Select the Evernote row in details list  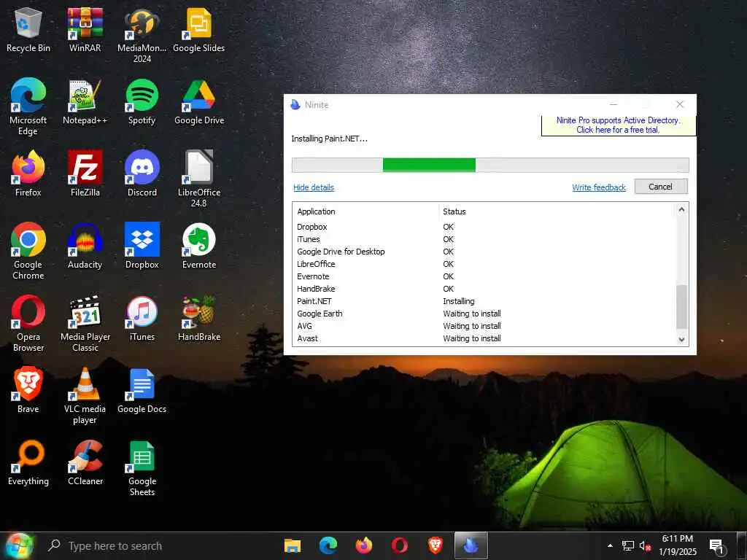pos(484,276)
